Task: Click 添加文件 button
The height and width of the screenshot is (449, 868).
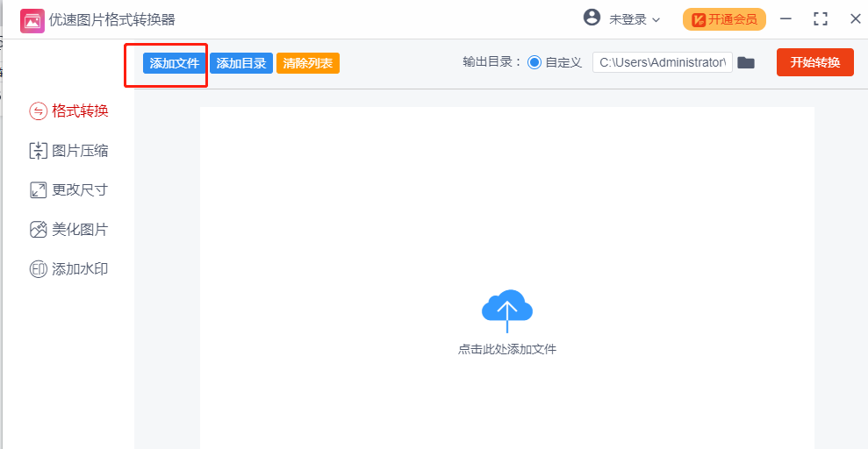Action: [x=175, y=63]
